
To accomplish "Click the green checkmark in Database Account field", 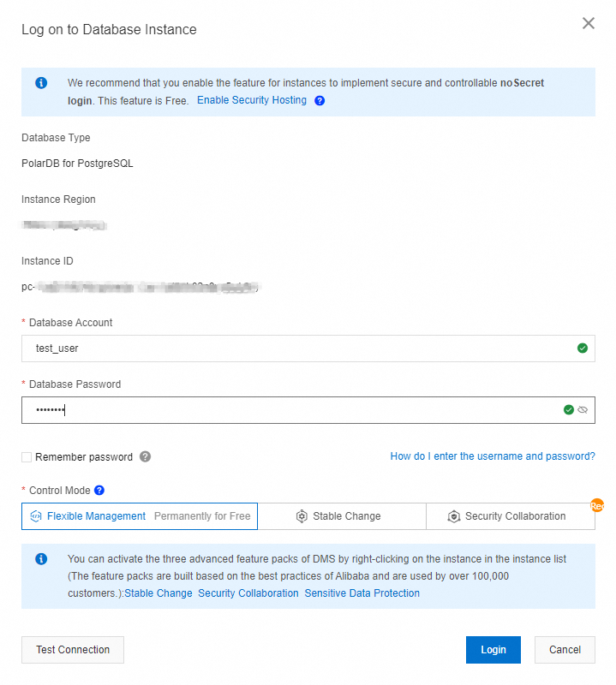I will click(x=583, y=348).
